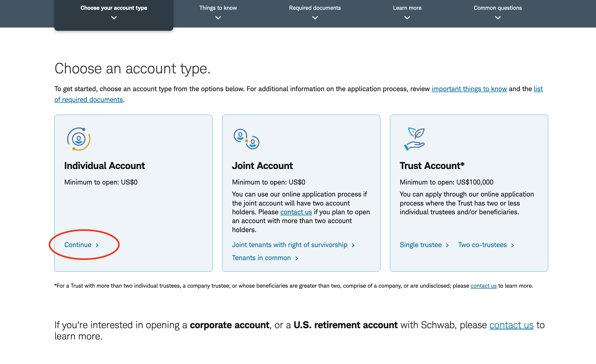Viewport: 596px width, 364px height.
Task: Open list of required documents link
Action: [89, 100]
